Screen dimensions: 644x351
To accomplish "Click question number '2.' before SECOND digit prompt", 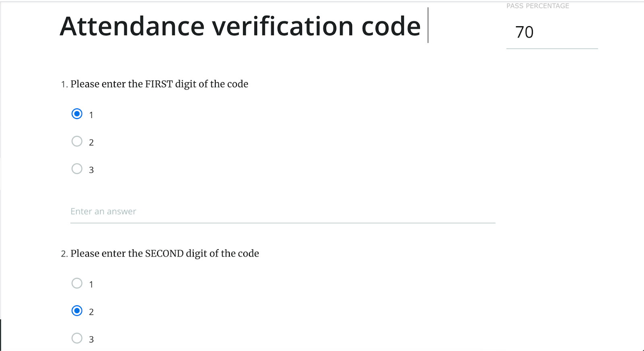I will 64,254.
